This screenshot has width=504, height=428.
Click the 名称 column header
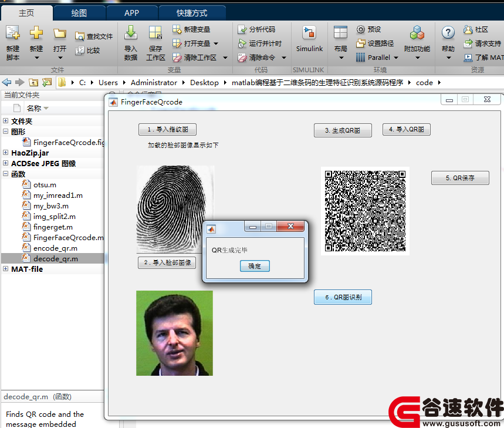pyautogui.click(x=34, y=109)
